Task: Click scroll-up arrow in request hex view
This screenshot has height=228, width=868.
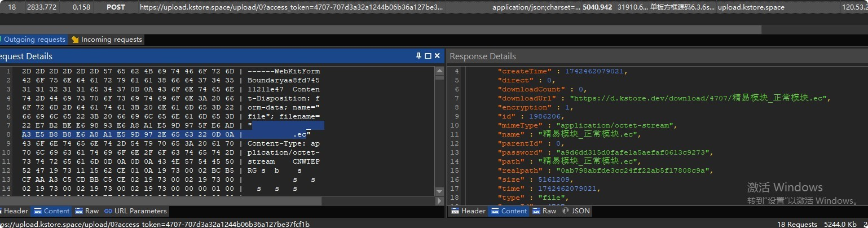Action: pos(439,71)
